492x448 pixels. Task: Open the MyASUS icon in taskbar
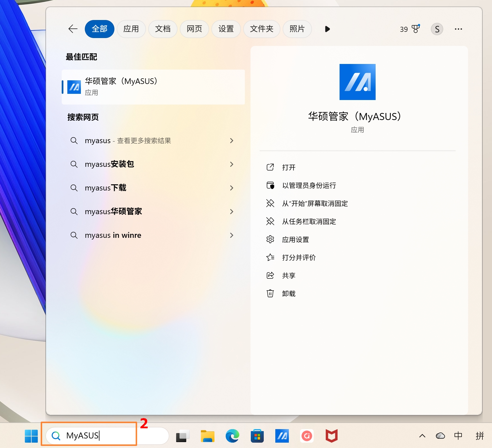coord(282,436)
